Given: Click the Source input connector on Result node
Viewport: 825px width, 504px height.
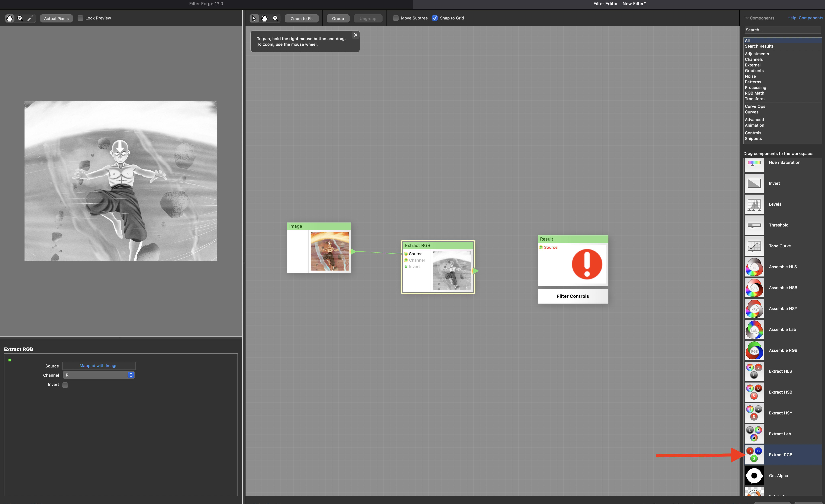Looking at the screenshot, I should pyautogui.click(x=541, y=248).
